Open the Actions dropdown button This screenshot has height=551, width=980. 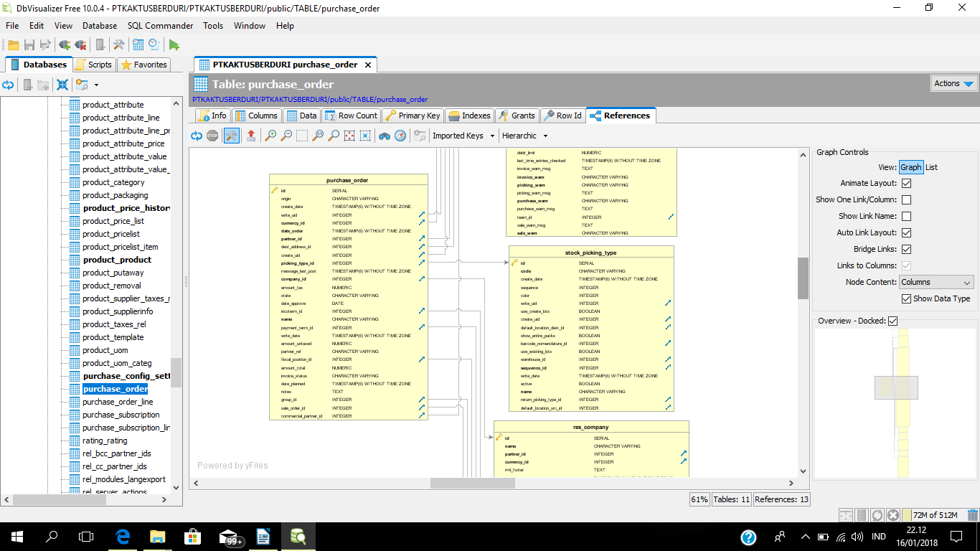(x=954, y=84)
